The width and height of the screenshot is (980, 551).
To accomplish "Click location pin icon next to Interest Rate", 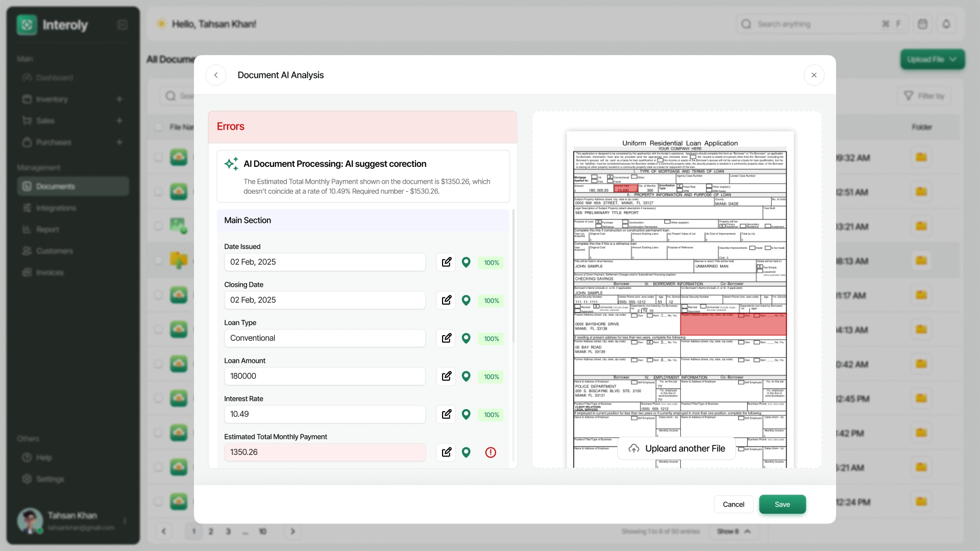I will [x=466, y=414].
